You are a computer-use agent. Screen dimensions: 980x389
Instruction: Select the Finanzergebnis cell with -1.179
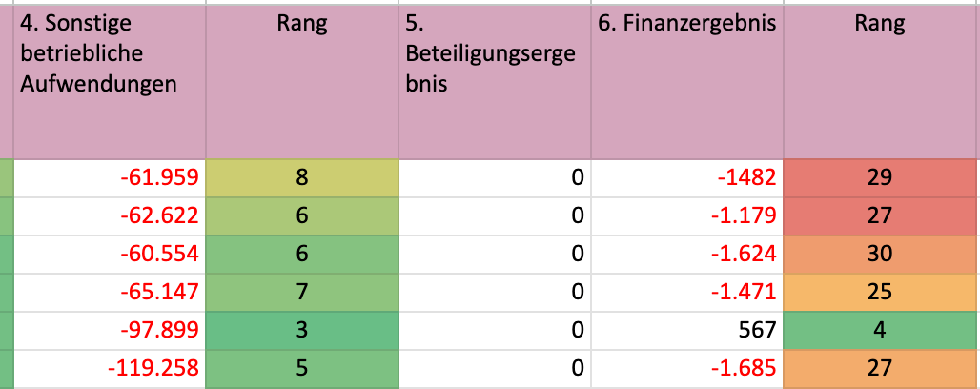click(x=687, y=215)
